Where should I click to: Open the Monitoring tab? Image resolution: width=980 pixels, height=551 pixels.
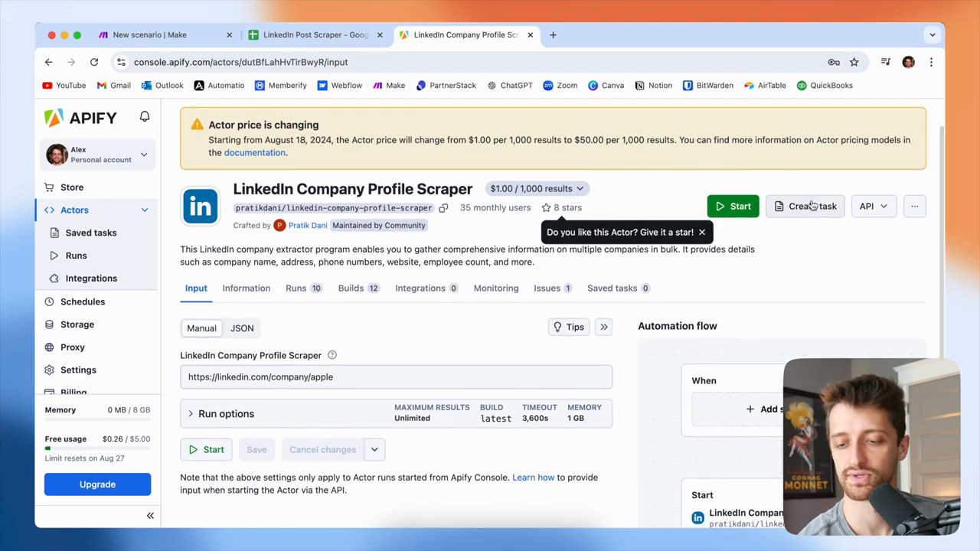[x=496, y=288]
